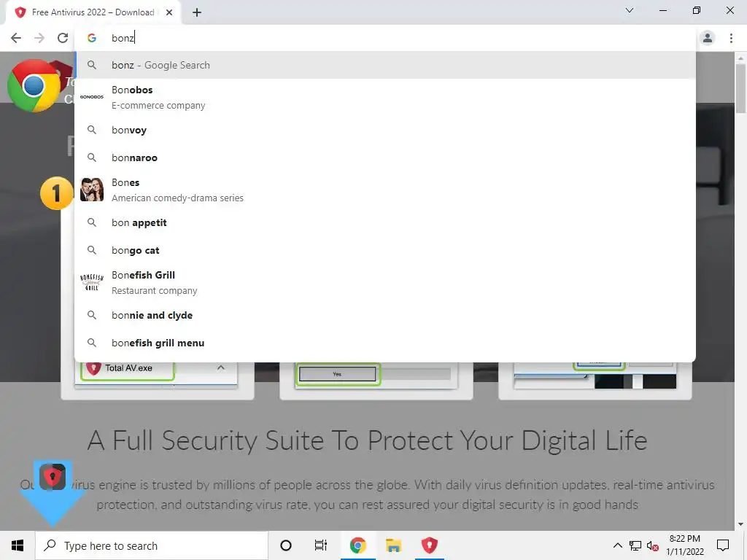
Task: Click the Google G icon in address bar
Action: tap(92, 38)
